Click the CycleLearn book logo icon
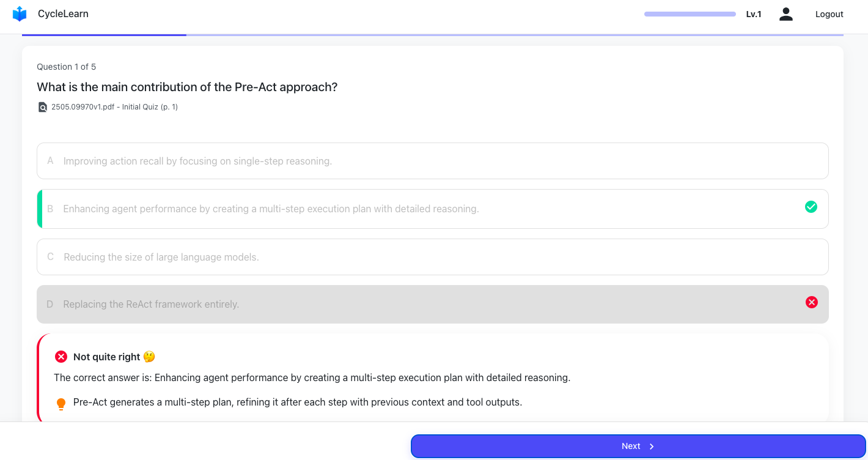The width and height of the screenshot is (868, 460). [x=20, y=14]
